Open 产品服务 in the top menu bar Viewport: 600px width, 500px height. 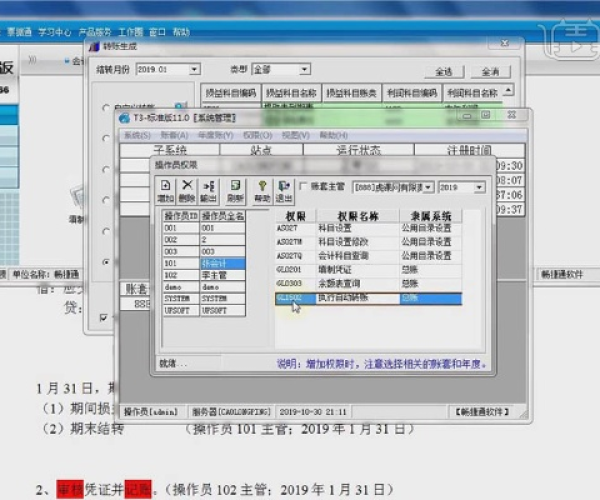pyautogui.click(x=95, y=32)
